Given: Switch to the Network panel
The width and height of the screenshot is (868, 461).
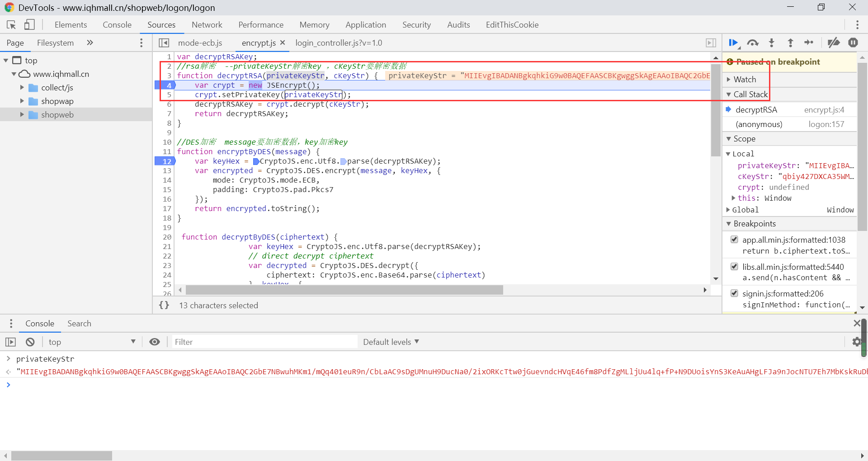Looking at the screenshot, I should coord(207,25).
